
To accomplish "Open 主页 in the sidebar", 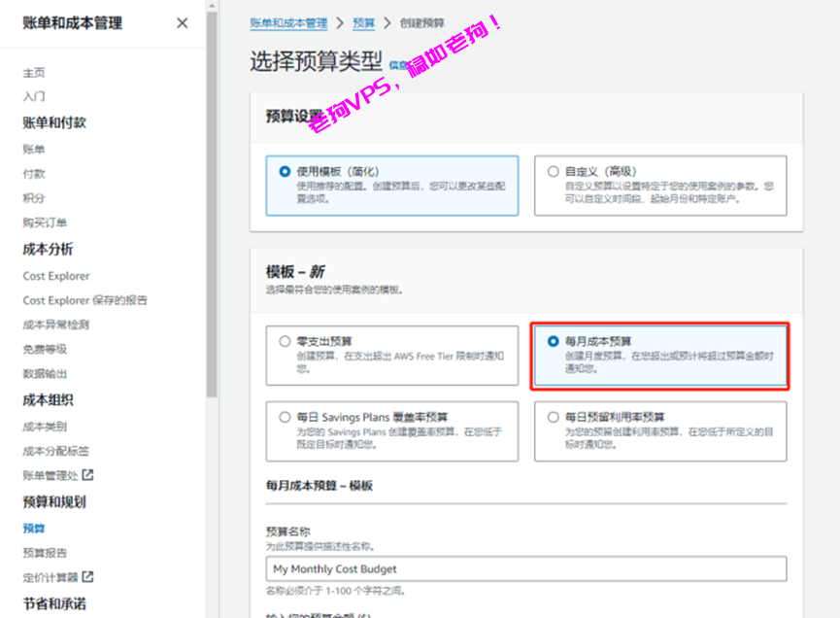I will (34, 73).
